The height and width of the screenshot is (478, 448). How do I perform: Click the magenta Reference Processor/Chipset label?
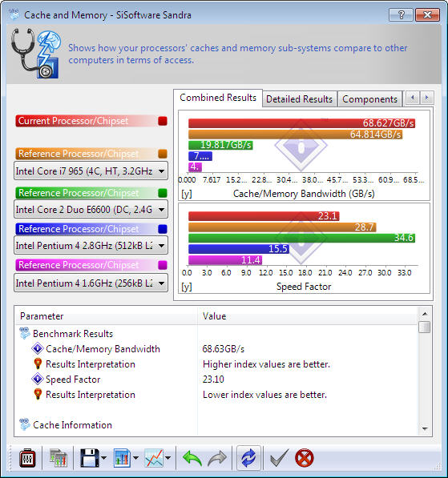click(x=86, y=265)
